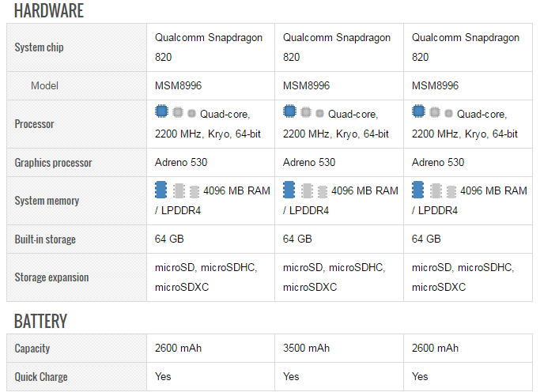
Task: Click the blue processor chip icon in middle column
Action: tap(290, 112)
